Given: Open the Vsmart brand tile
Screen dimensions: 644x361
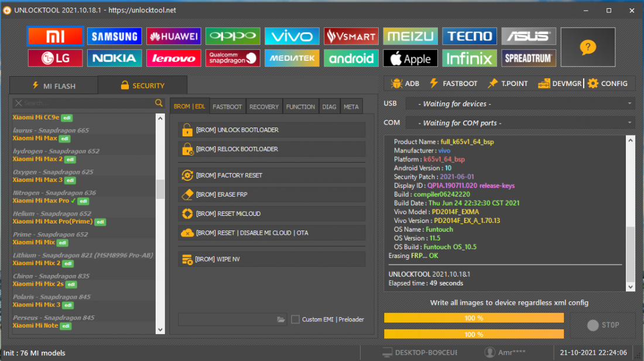Looking at the screenshot, I should pyautogui.click(x=351, y=36).
